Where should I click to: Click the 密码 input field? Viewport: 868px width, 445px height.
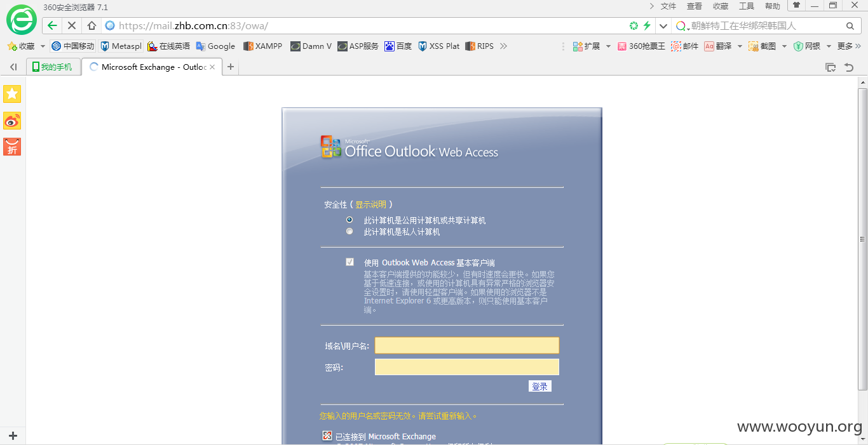pyautogui.click(x=467, y=367)
